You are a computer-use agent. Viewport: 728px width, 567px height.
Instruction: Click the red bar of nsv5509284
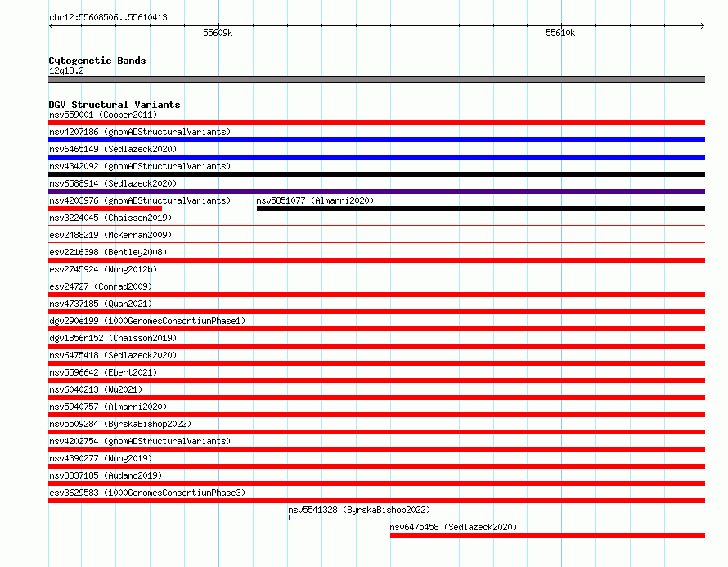coord(376,432)
